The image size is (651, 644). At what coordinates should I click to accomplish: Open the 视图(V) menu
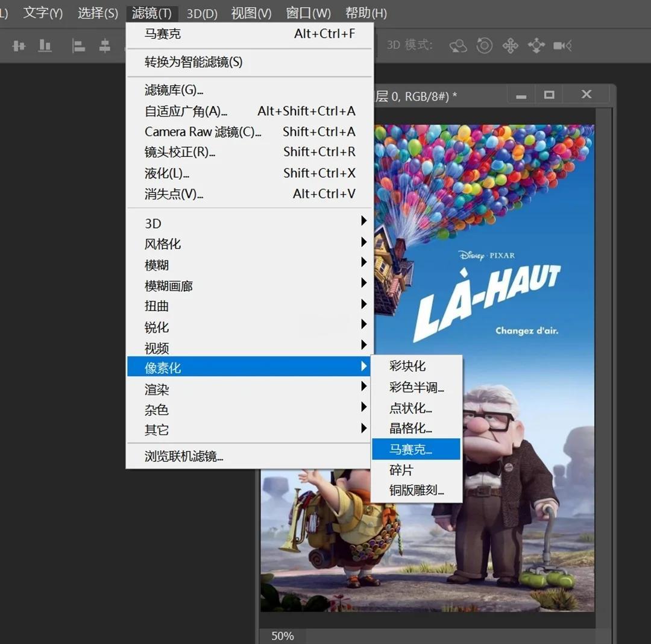click(x=251, y=13)
